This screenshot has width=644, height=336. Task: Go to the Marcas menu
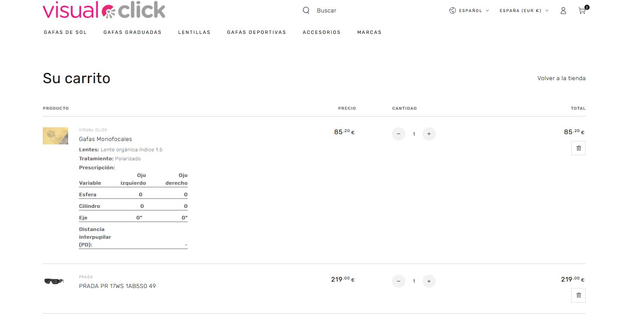point(369,32)
